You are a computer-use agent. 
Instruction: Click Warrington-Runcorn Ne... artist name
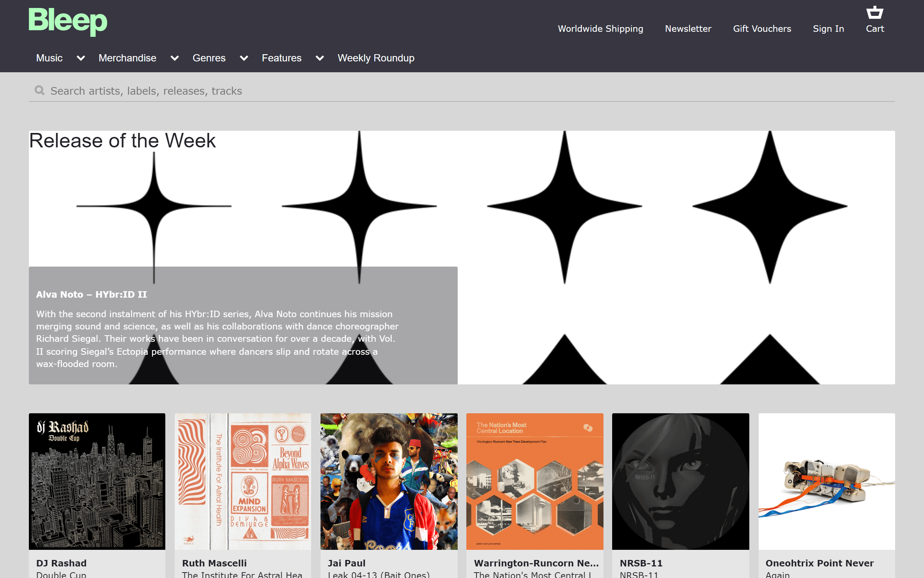pyautogui.click(x=536, y=563)
